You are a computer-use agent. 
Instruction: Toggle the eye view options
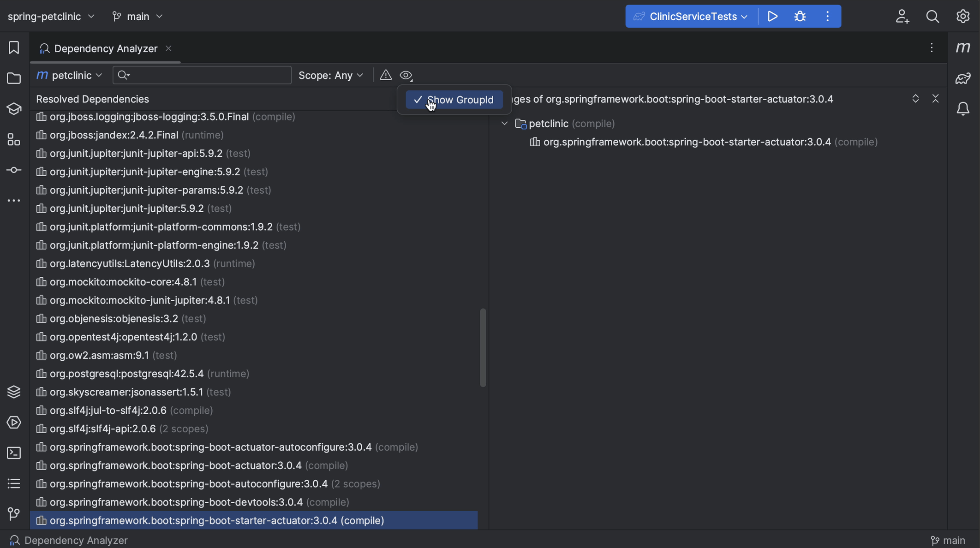(x=406, y=75)
